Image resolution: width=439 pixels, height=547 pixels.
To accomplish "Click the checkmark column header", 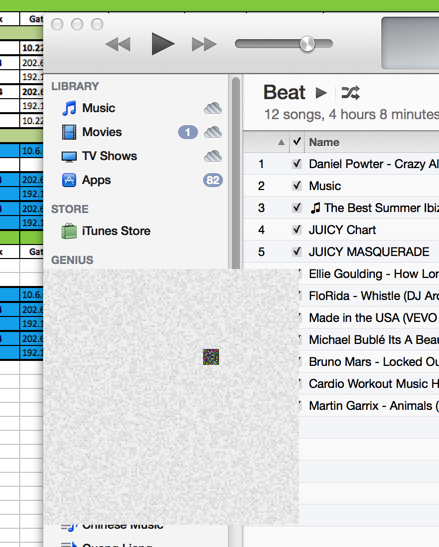I will pyautogui.click(x=297, y=142).
